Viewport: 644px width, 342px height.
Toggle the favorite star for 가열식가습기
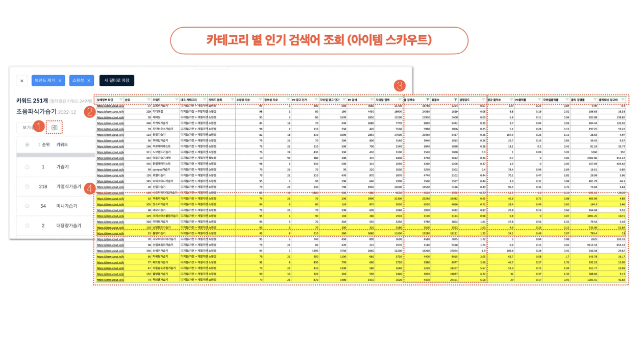pos(27,186)
